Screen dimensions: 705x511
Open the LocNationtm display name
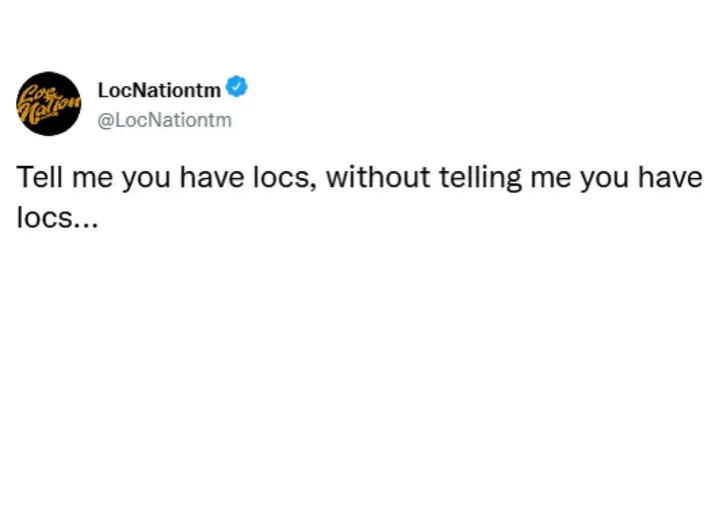pyautogui.click(x=159, y=90)
